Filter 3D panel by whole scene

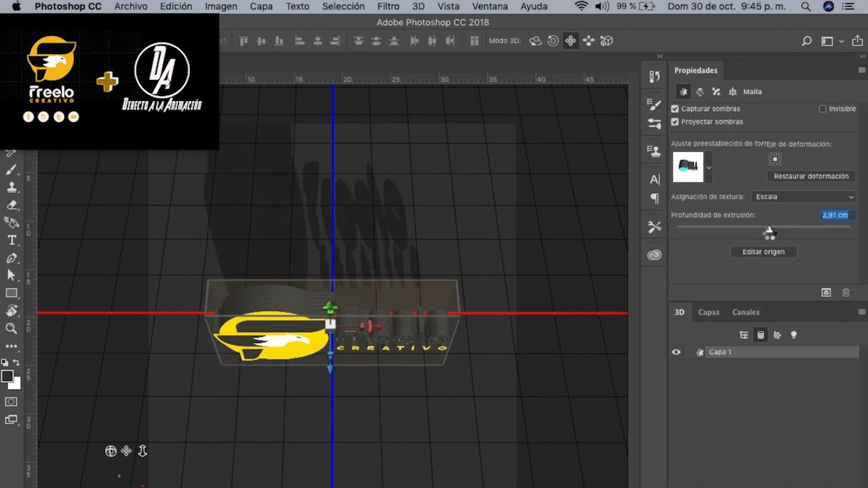pyautogui.click(x=744, y=335)
